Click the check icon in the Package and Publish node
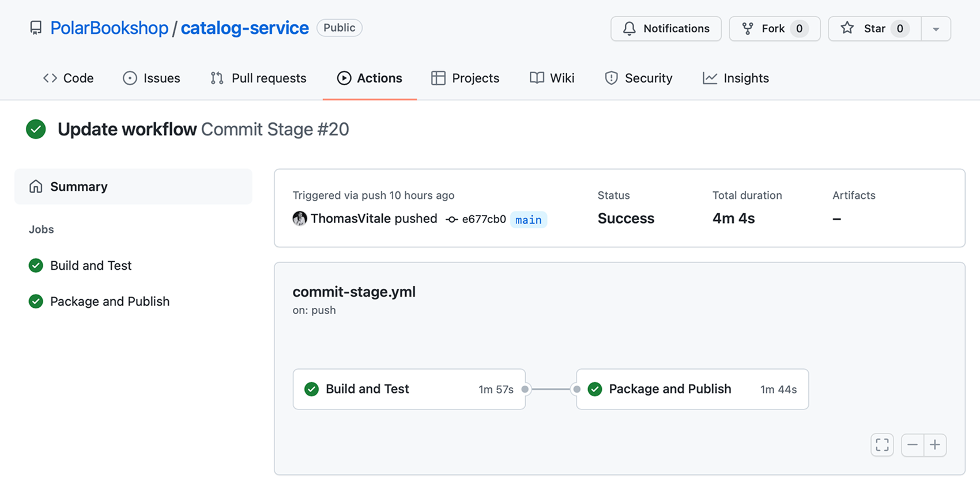 pyautogui.click(x=595, y=389)
